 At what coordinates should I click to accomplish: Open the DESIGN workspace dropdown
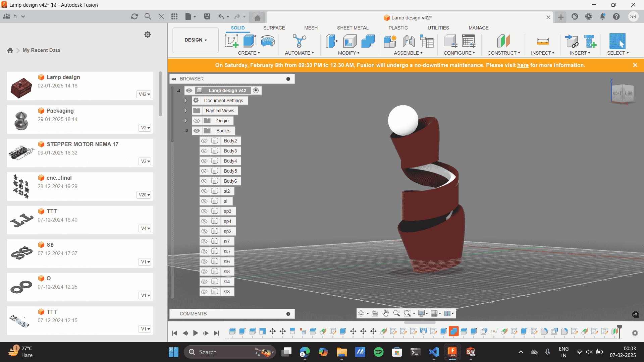coord(196,40)
